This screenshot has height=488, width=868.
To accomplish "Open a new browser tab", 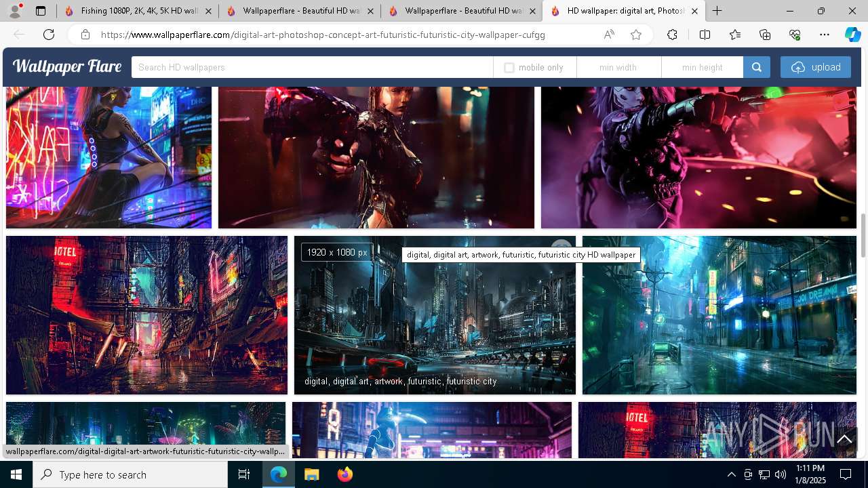I will [717, 11].
